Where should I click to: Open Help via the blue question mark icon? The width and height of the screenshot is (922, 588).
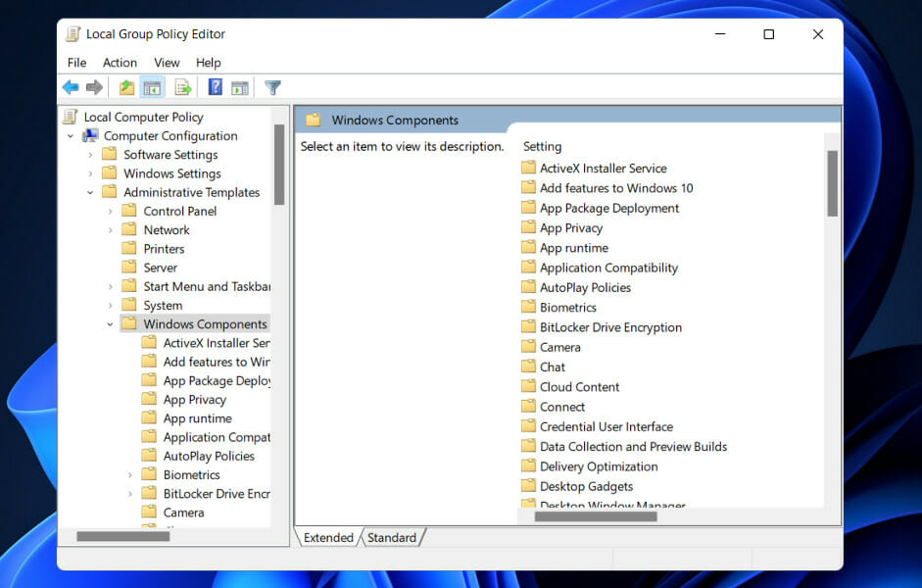tap(216, 87)
